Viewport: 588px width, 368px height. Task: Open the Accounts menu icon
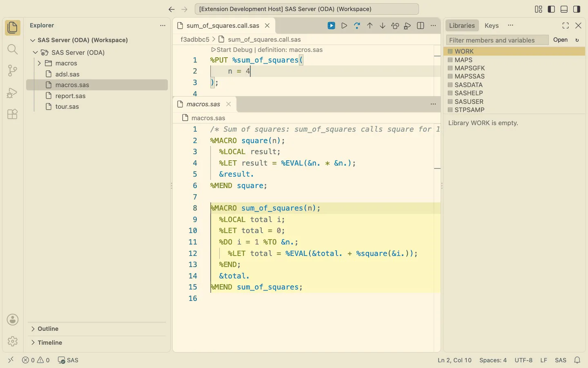tap(13, 320)
